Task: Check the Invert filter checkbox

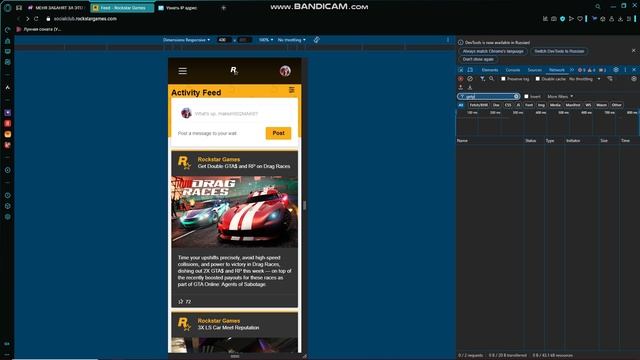Action: pos(526,96)
